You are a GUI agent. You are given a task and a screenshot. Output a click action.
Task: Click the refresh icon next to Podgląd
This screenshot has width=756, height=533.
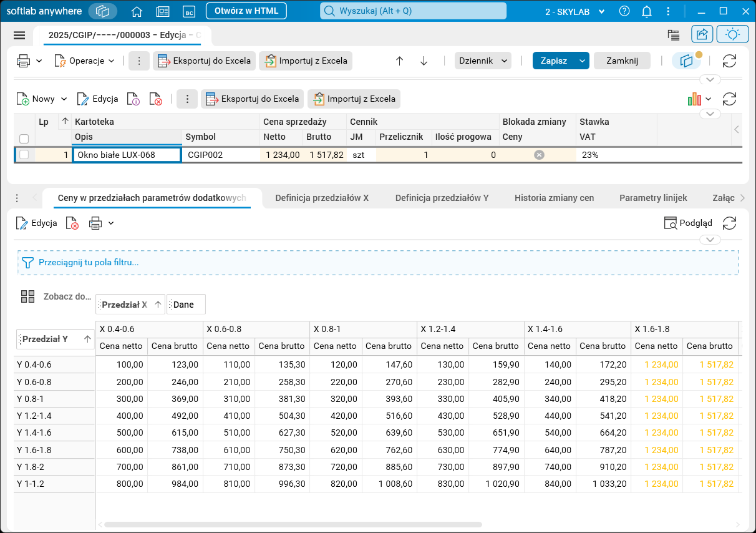tap(729, 223)
